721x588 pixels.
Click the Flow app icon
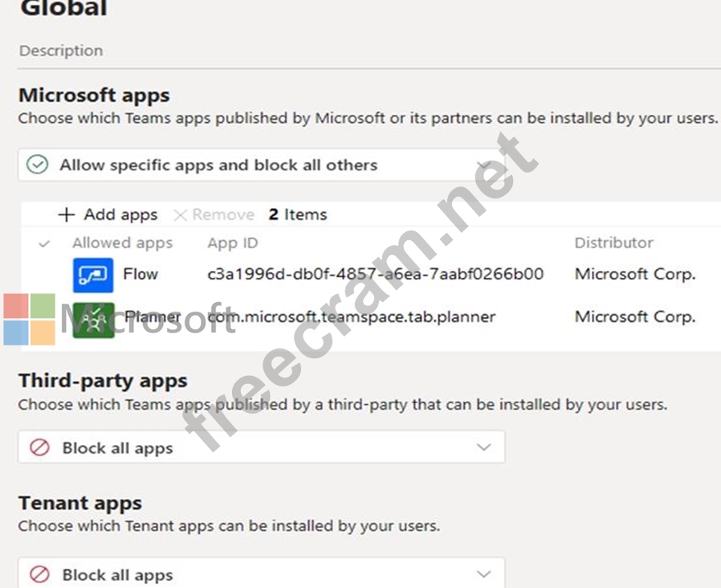click(x=93, y=275)
